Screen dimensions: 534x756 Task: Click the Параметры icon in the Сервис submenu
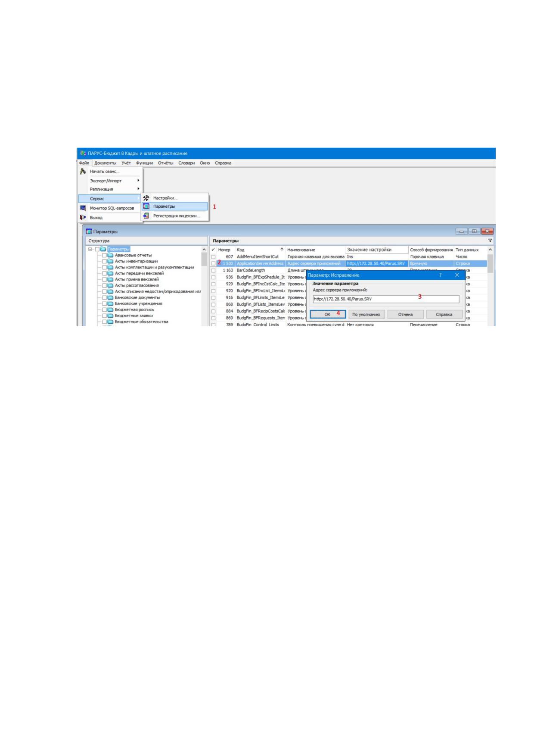coord(146,206)
